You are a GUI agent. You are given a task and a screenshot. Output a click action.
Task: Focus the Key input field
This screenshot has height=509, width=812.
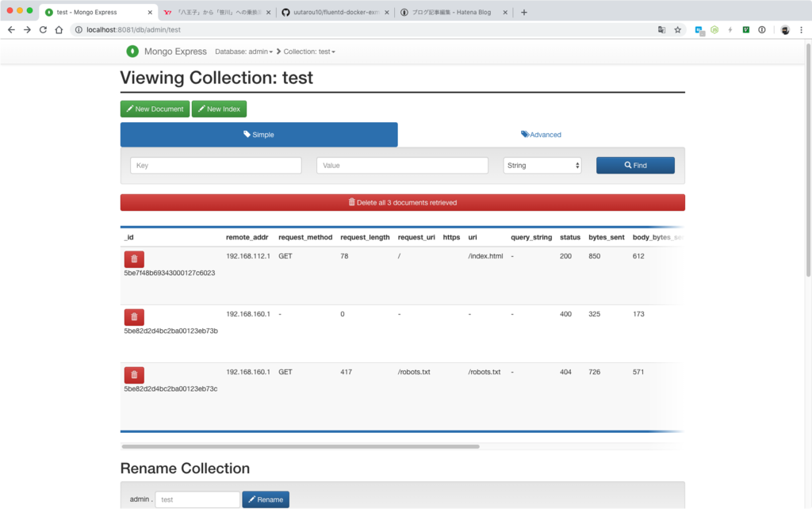[x=216, y=165]
